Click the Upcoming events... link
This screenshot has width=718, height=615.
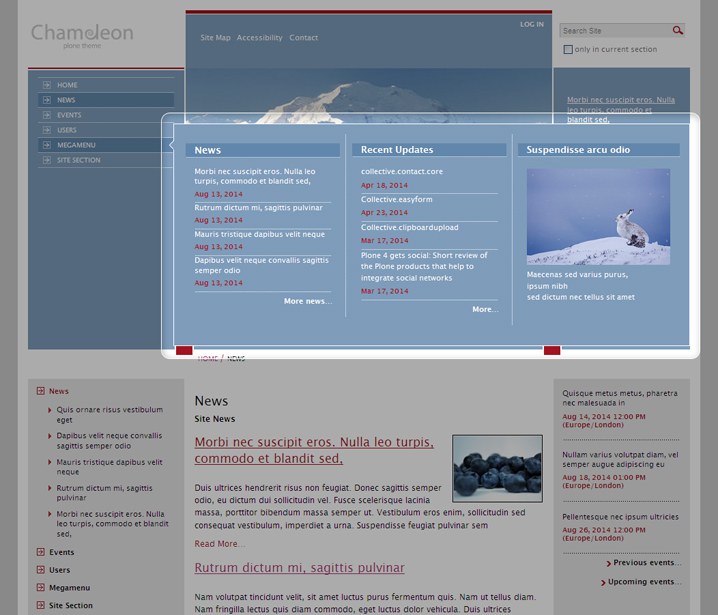(644, 582)
